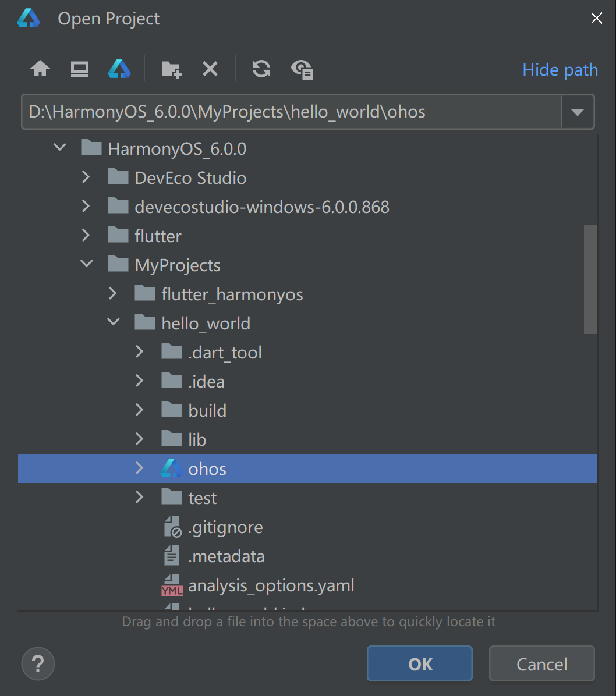Click the DevEco logo in title bar

[29, 18]
